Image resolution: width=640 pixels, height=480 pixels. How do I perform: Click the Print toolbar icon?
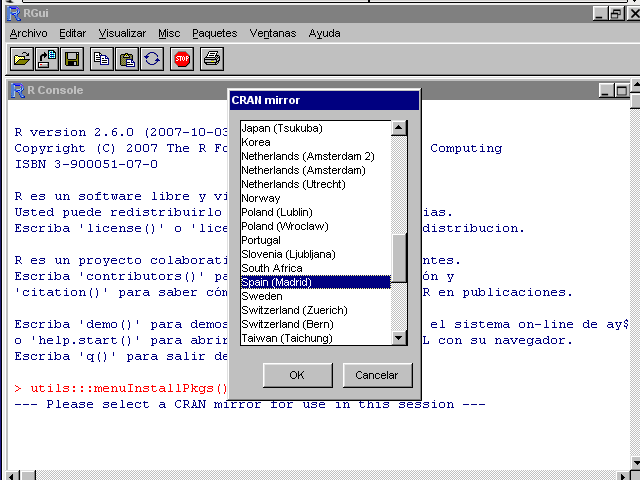[212, 59]
